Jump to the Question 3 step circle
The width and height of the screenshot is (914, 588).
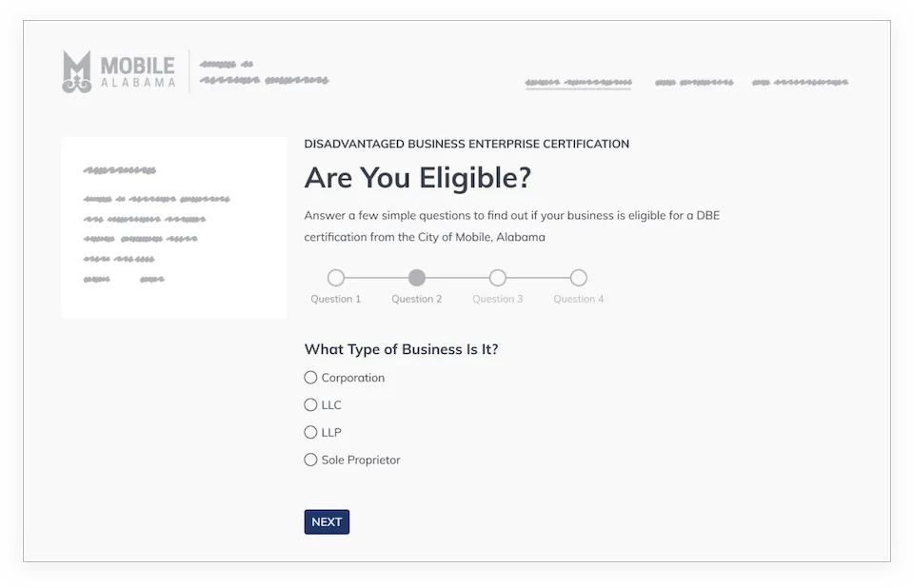click(498, 278)
